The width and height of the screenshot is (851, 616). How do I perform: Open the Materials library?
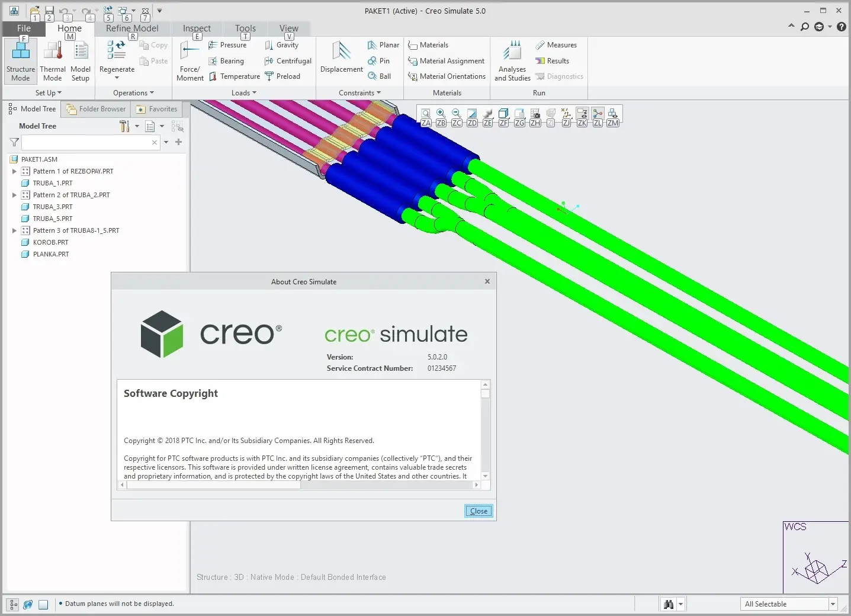[428, 45]
